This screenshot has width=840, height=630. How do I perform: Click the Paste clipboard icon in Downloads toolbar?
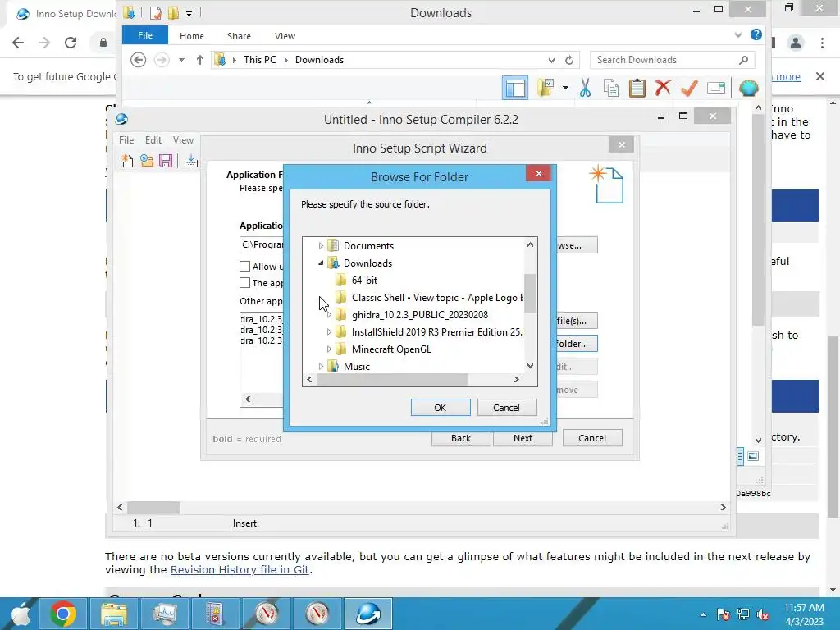637,88
